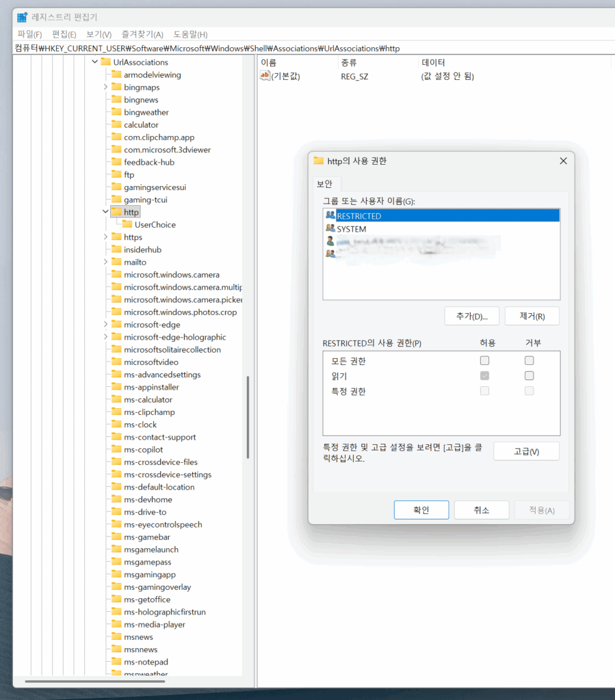615x700 pixels.
Task: Click the (기본값) string value icon
Action: [265, 76]
